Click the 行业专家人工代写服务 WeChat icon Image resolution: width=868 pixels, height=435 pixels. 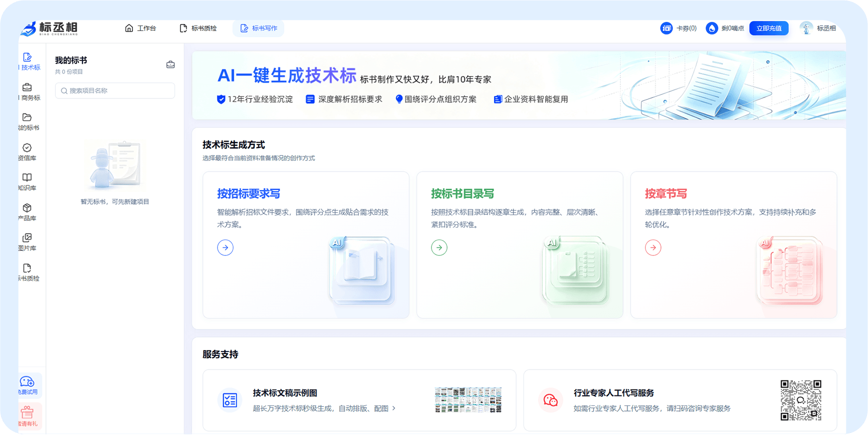[x=550, y=400]
